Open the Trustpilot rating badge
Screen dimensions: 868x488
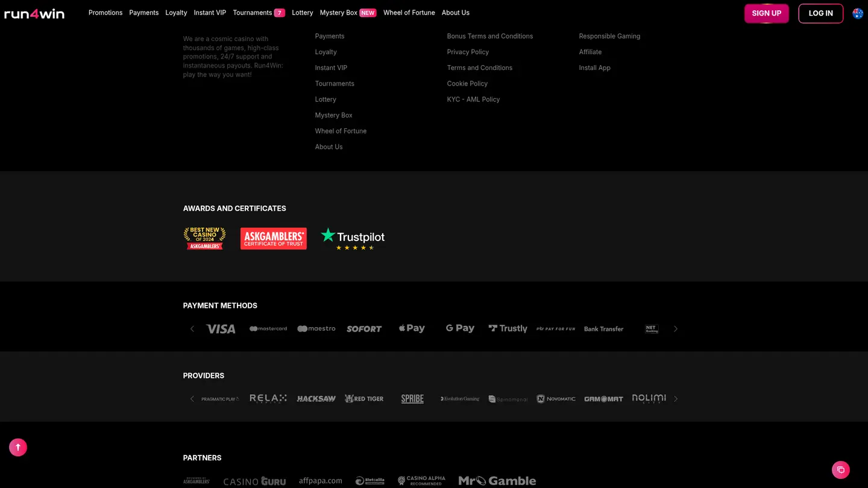click(353, 239)
